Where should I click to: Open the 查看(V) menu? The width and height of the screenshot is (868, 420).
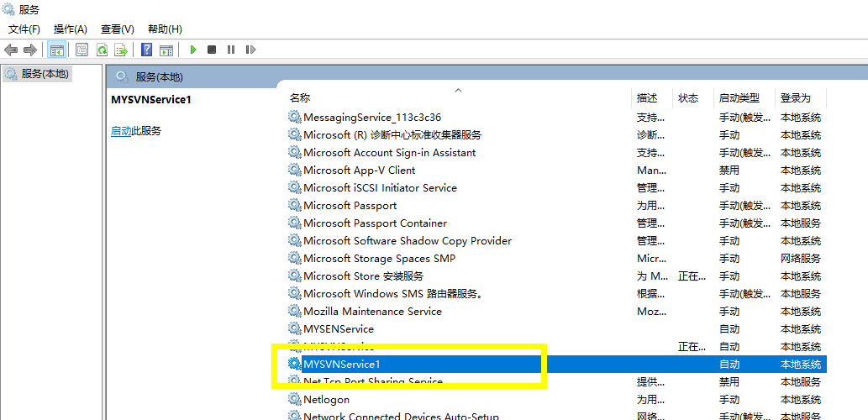point(118,29)
